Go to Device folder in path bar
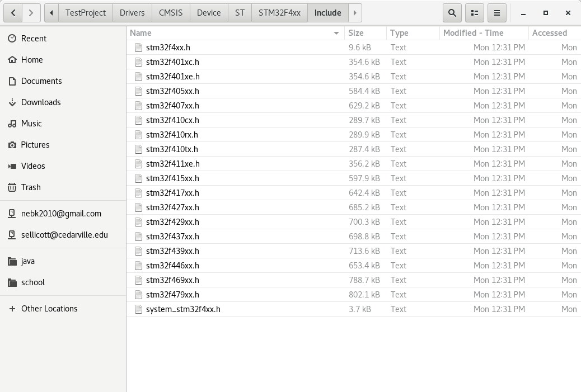The width and height of the screenshot is (581, 392). [x=209, y=13]
